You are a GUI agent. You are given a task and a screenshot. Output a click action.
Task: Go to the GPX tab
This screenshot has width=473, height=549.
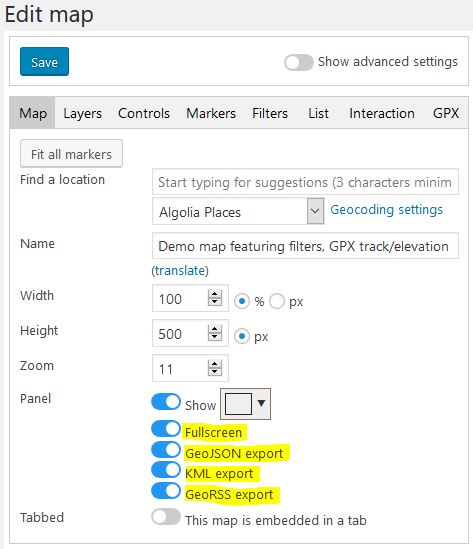coord(446,113)
